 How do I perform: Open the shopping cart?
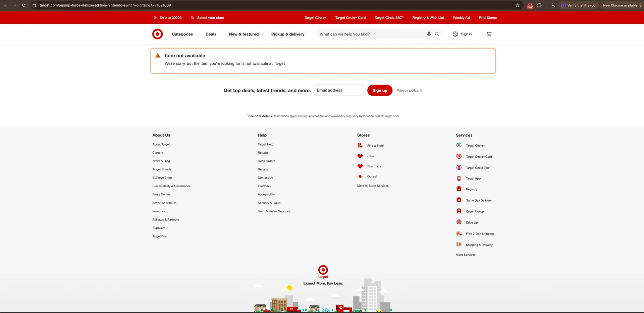[489, 34]
